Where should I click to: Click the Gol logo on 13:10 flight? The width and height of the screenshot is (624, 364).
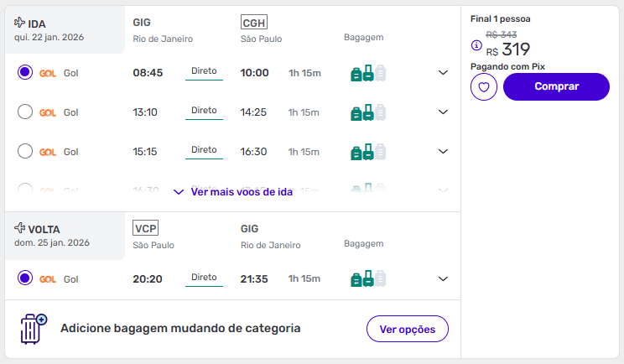point(48,112)
